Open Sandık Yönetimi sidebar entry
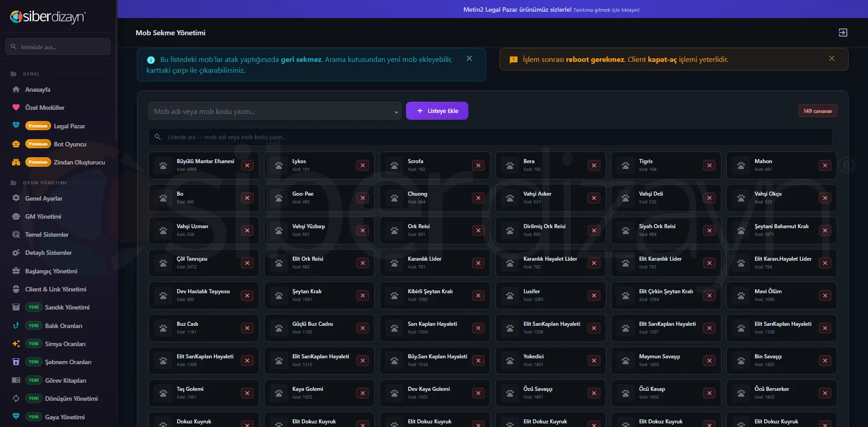Image resolution: width=868 pixels, height=427 pixels. (x=67, y=307)
